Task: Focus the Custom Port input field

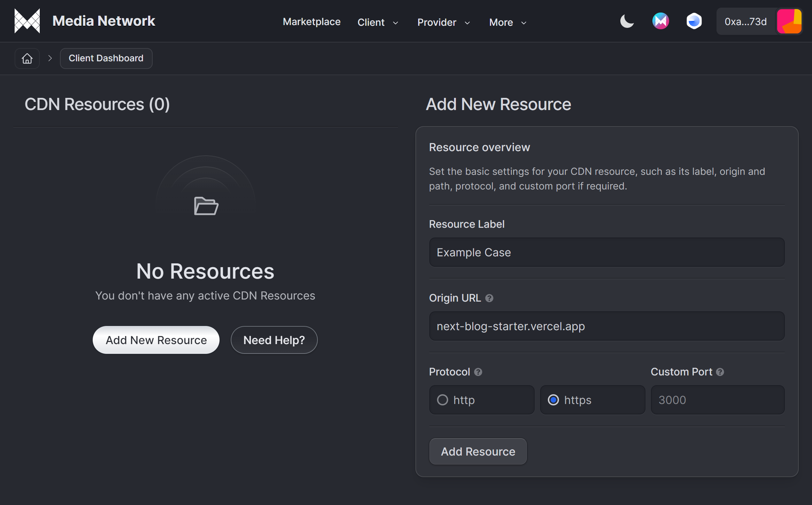Action: pos(718,400)
